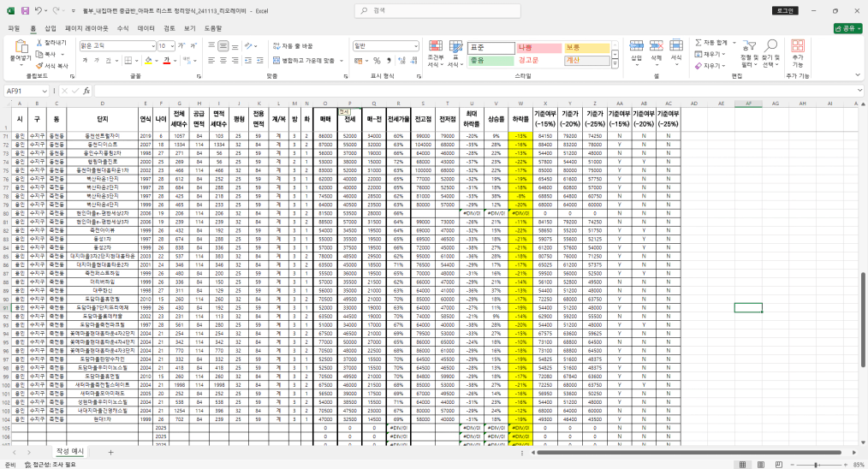Increase decimal places icon
This screenshot has width=868, height=469.
401,61
